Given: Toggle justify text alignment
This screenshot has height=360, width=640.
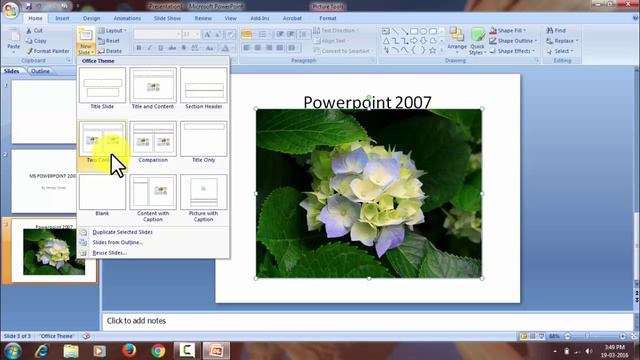Looking at the screenshot, I should click(280, 48).
